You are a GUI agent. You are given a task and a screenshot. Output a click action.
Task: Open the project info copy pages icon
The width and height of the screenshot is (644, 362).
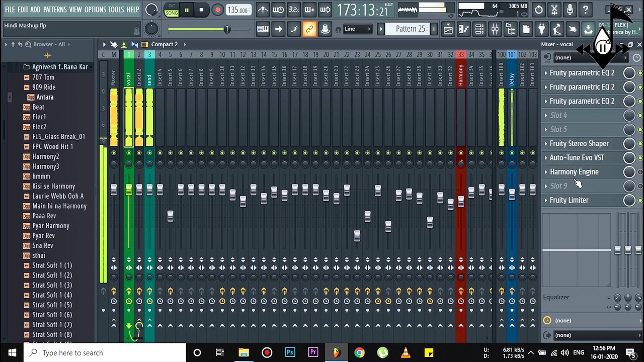click(x=526, y=29)
